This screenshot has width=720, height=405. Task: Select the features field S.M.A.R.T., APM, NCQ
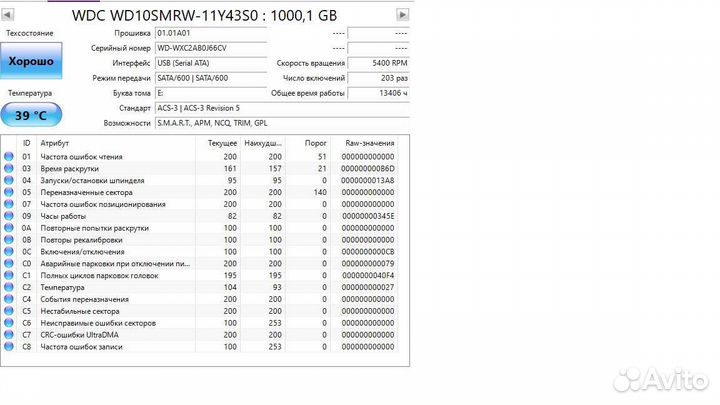coord(282,123)
